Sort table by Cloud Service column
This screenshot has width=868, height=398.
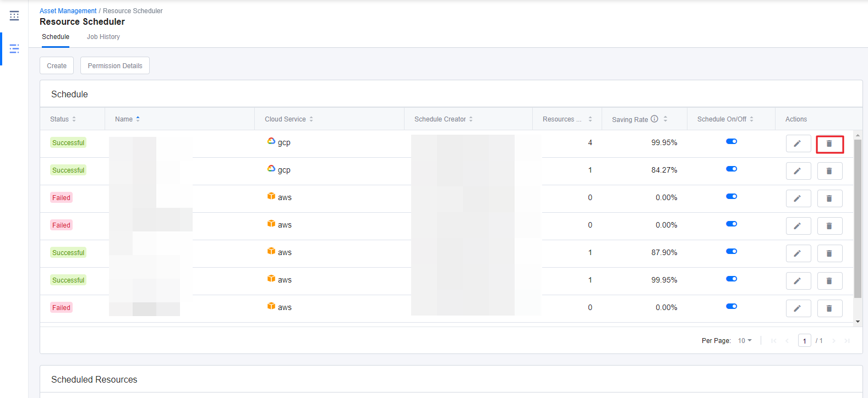(x=311, y=119)
